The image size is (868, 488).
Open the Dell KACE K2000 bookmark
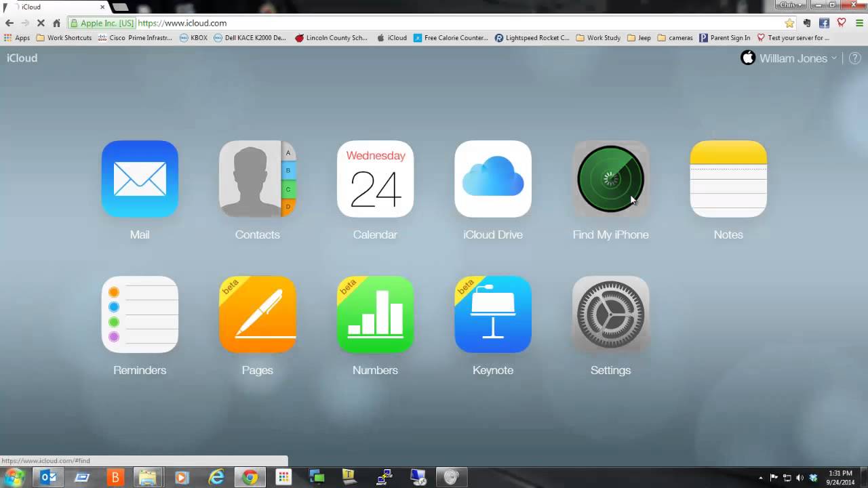250,38
